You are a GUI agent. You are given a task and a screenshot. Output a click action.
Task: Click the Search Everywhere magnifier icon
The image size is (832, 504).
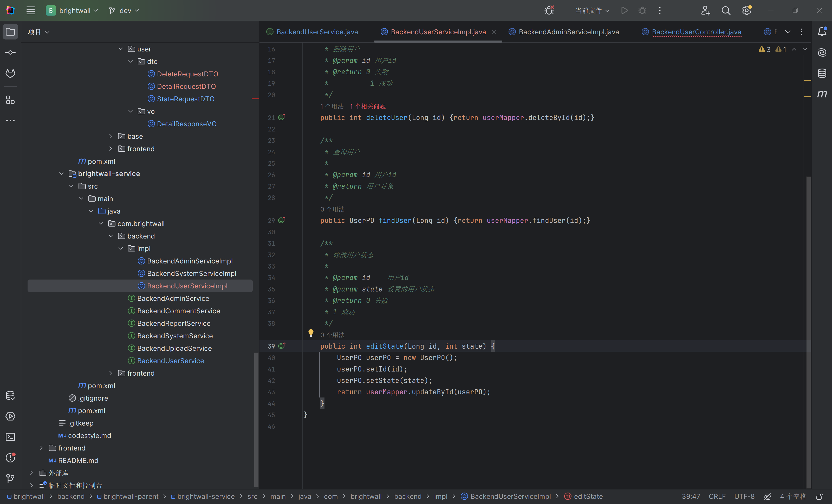pyautogui.click(x=726, y=10)
